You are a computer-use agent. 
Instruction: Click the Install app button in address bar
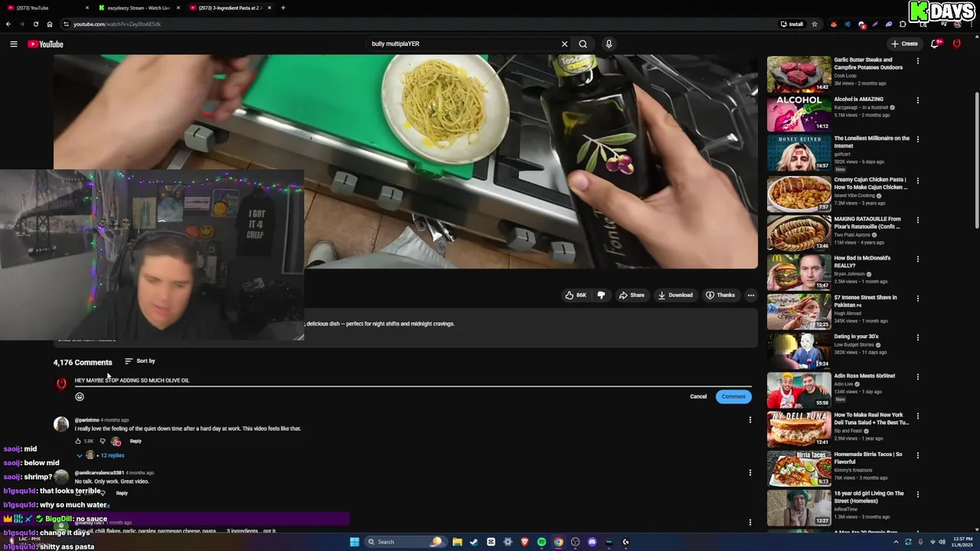[792, 24]
